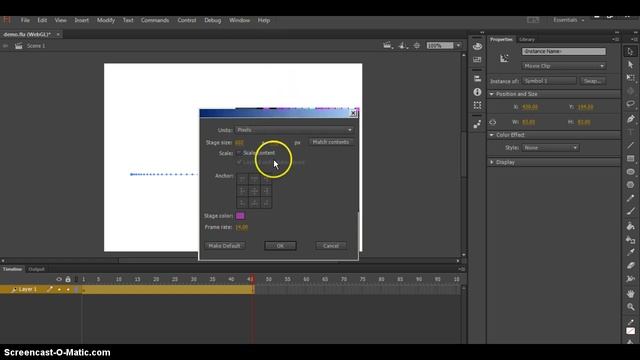640x360 pixels.
Task: Open the Modify menu
Action: click(106, 20)
